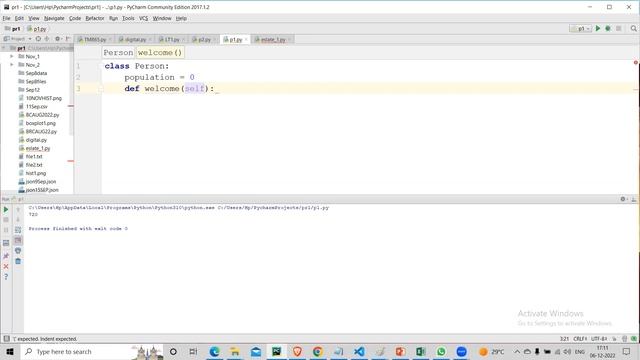Click Person breadcrumb in editor
The width and height of the screenshot is (640, 360).
[118, 53]
